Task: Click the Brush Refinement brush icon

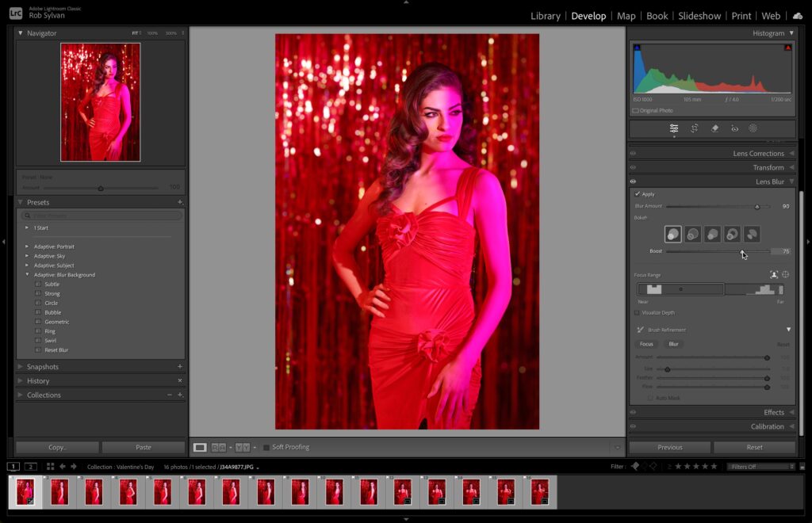Action: coord(640,330)
